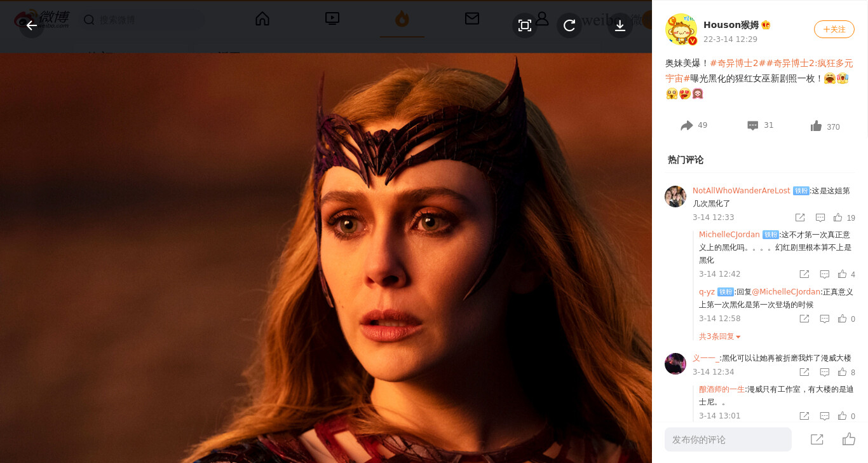Screen dimensions: 868x463
Task: Open @MichelleCJordan mention in q-yz reply
Action: (x=786, y=292)
